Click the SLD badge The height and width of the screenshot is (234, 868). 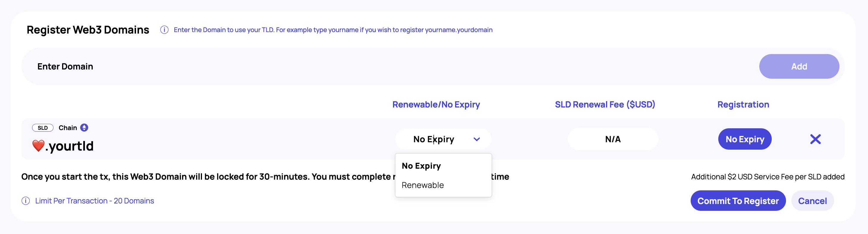pos(43,128)
